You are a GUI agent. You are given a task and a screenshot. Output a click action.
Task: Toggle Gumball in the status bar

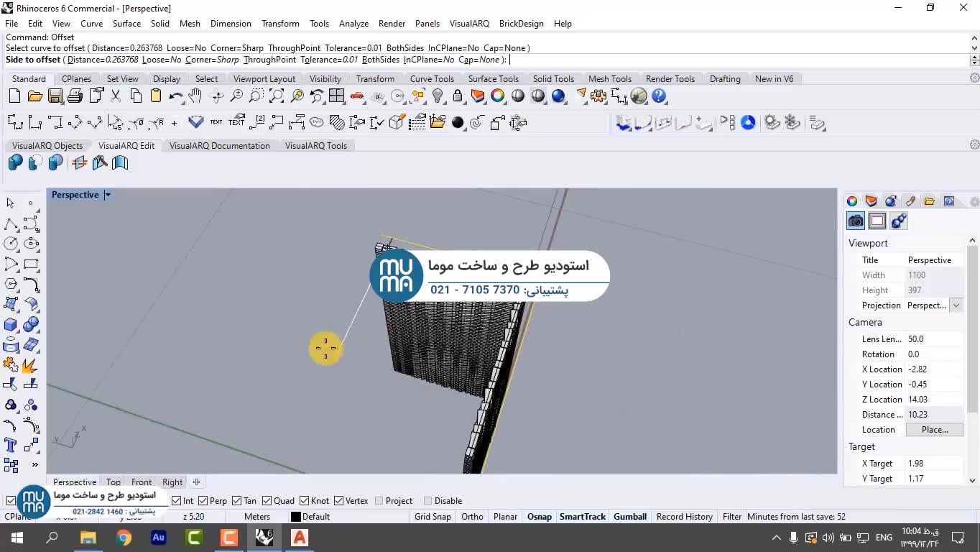click(629, 517)
